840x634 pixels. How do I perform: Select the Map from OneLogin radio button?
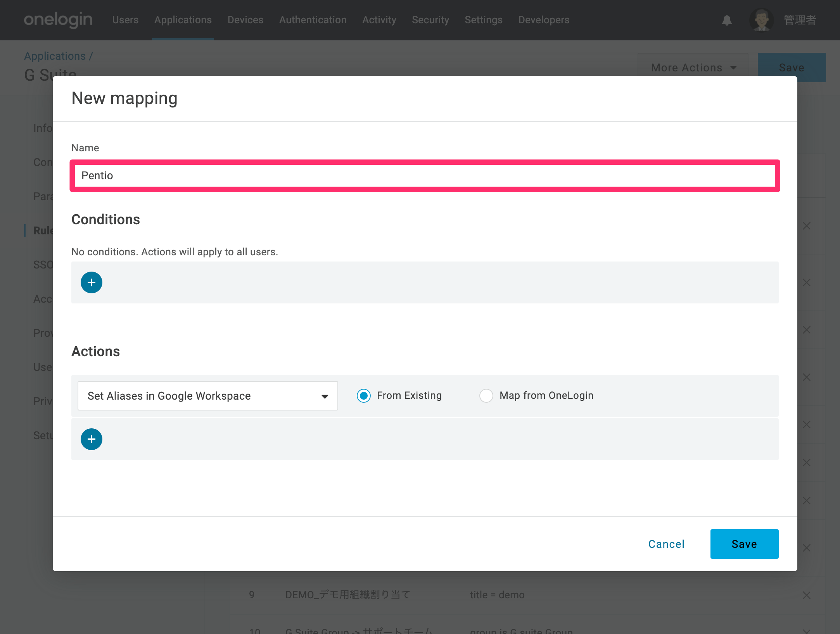486,396
